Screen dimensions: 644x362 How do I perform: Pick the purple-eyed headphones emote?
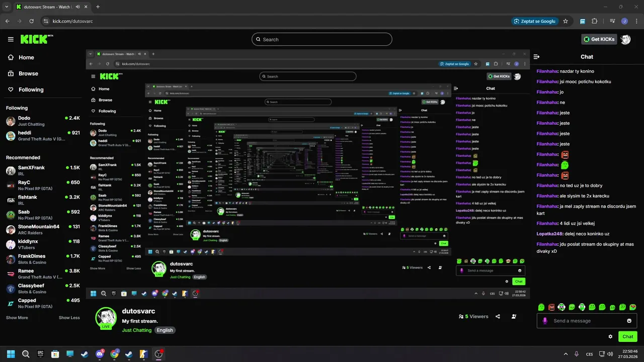(561, 307)
